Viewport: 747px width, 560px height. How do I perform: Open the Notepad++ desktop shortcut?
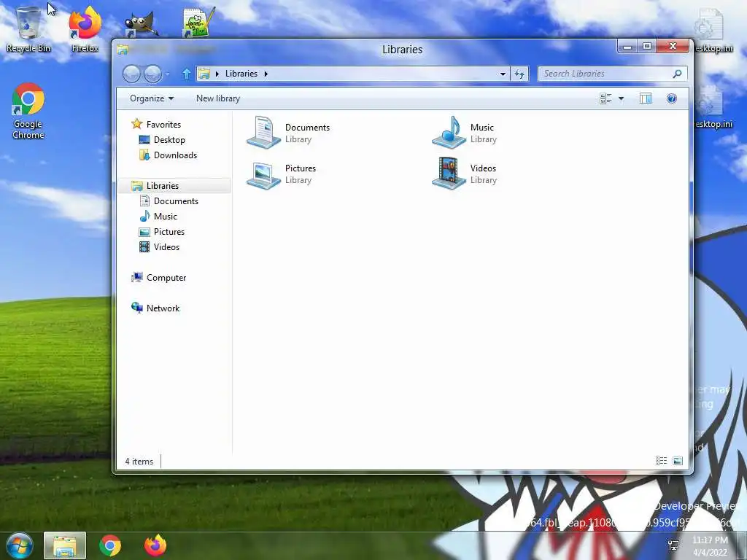coord(198,22)
